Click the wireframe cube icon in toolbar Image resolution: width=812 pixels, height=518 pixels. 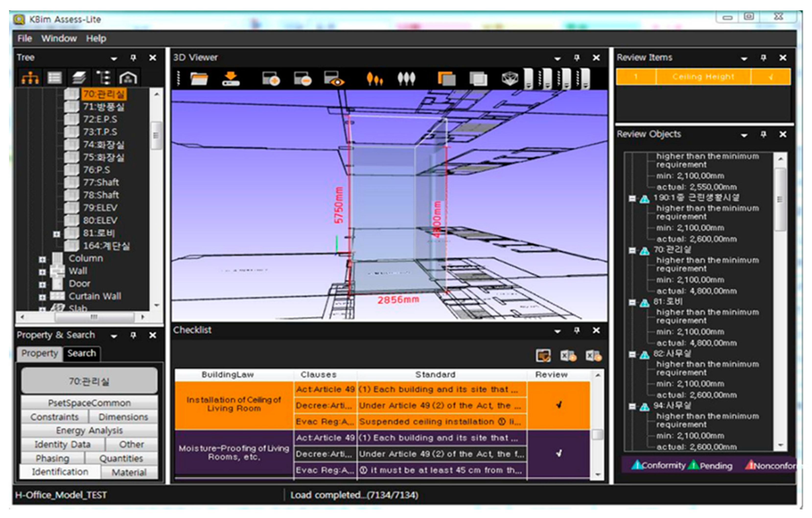coord(510,79)
